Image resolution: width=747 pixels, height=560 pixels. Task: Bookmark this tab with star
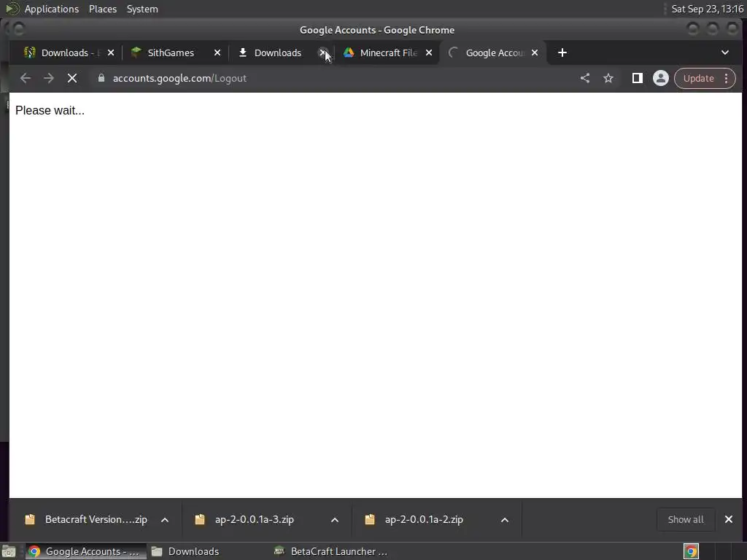point(608,78)
